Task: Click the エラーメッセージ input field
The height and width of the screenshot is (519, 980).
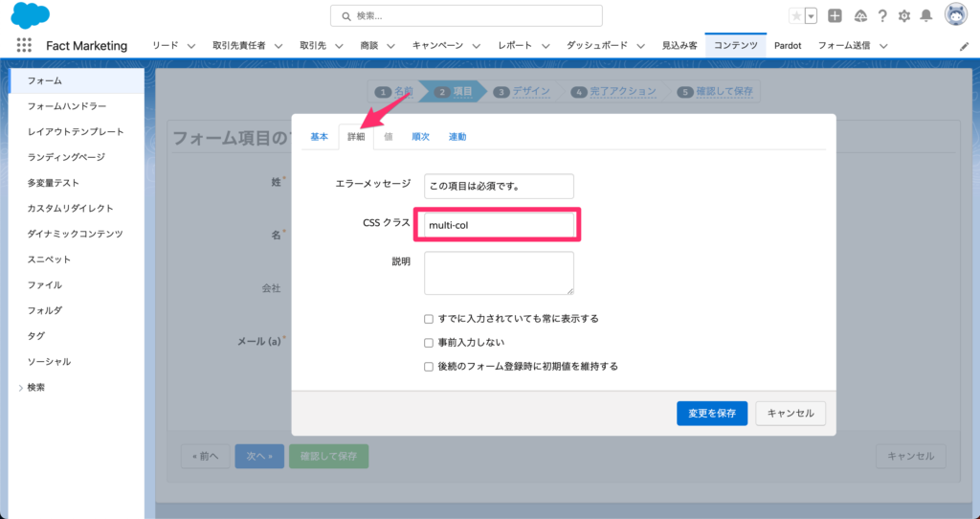Action: tap(499, 187)
